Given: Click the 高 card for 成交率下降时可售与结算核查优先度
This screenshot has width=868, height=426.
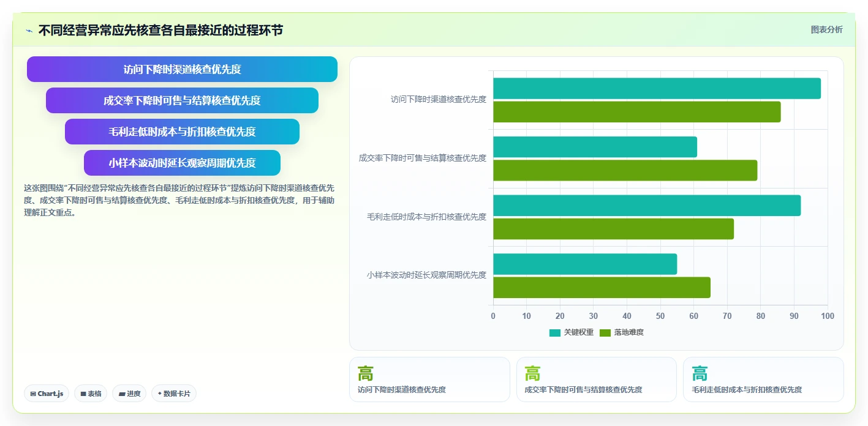Looking at the screenshot, I should pyautogui.click(x=597, y=379).
